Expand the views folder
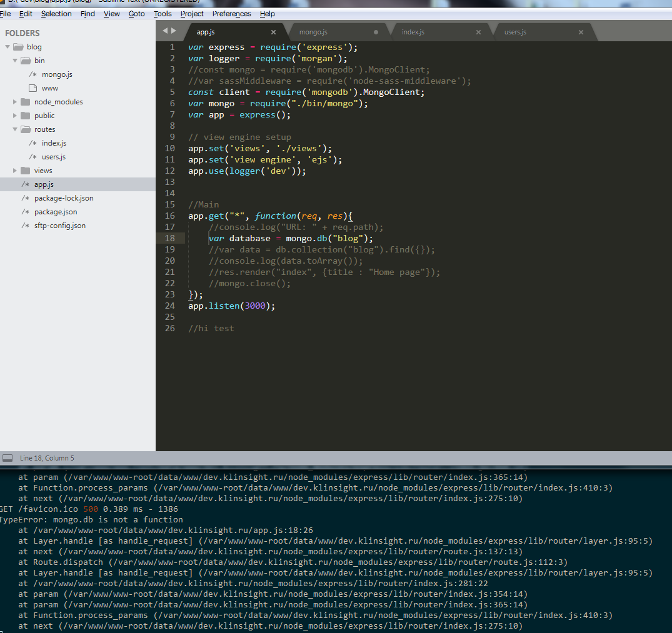Screen dimensions: 672x633 15,171
